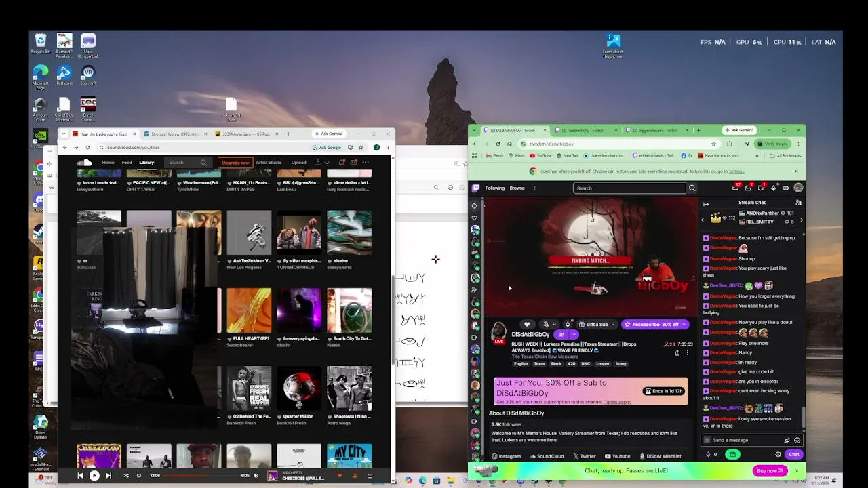The width and height of the screenshot is (868, 488).
Task: Click the SoundCloud search magnifier icon
Action: click(x=203, y=163)
